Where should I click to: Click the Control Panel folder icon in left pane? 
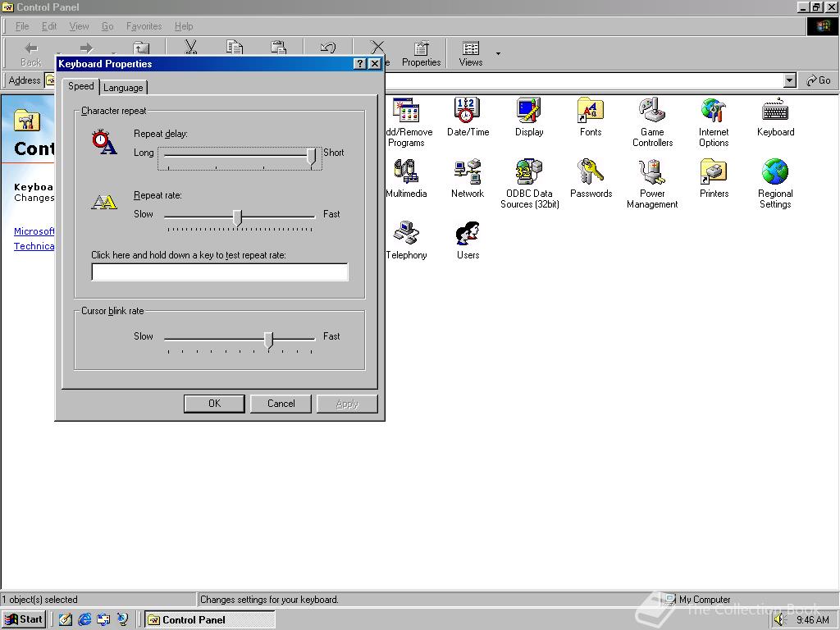[x=27, y=120]
